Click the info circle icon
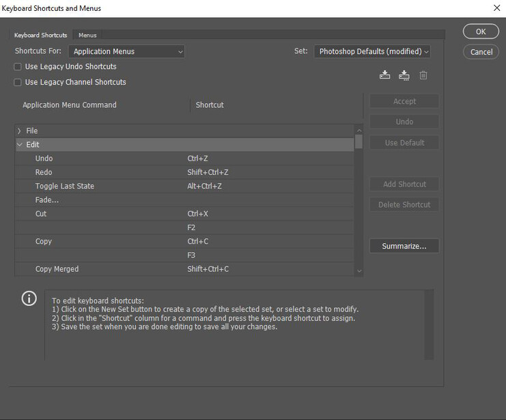 pyautogui.click(x=29, y=298)
